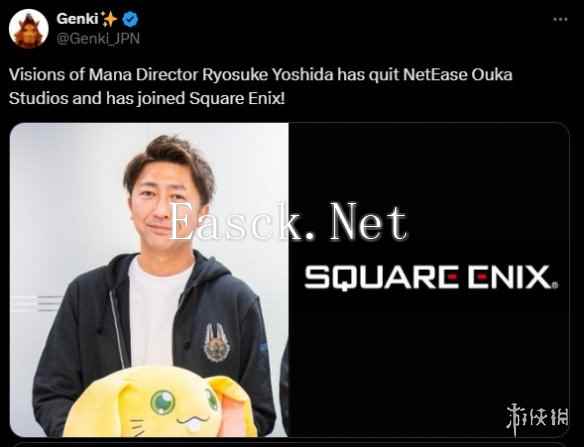The image size is (584, 447).
Task: Open the Genki display name link
Action: coord(77,19)
